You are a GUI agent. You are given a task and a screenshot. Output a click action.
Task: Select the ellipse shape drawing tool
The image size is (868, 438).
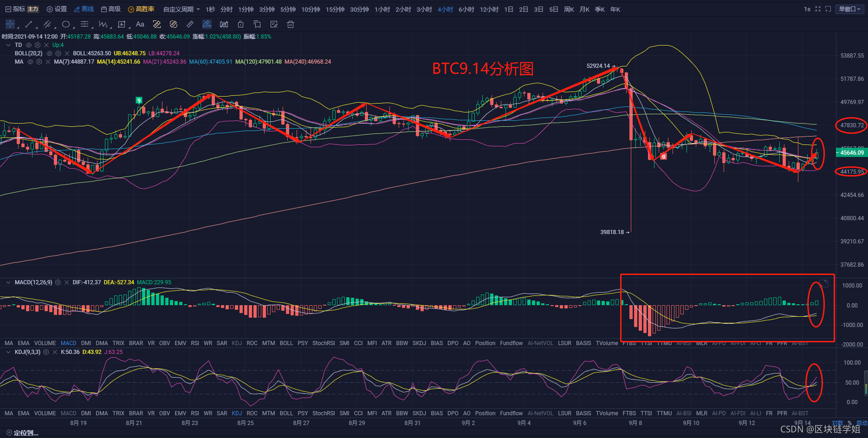click(65, 24)
